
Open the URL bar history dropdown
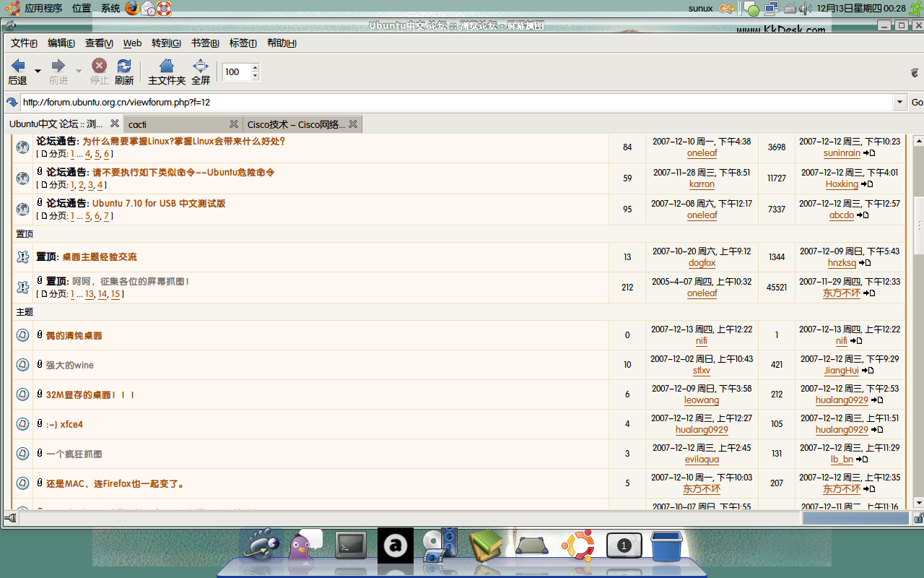pyautogui.click(x=899, y=103)
